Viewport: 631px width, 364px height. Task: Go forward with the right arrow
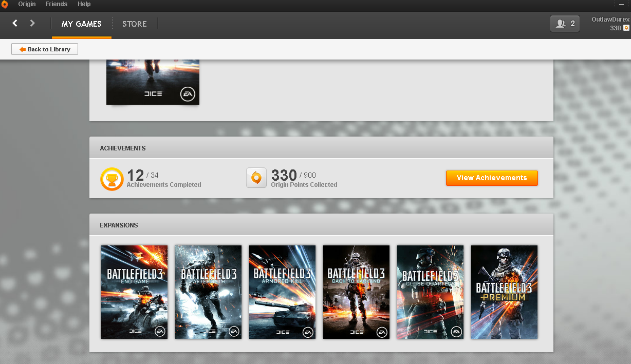[x=32, y=23]
